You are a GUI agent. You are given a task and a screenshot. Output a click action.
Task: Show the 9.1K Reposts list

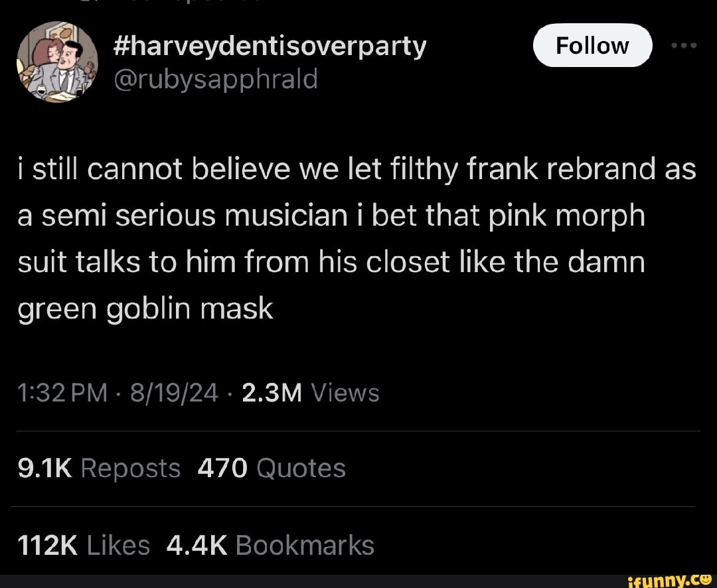(99, 469)
